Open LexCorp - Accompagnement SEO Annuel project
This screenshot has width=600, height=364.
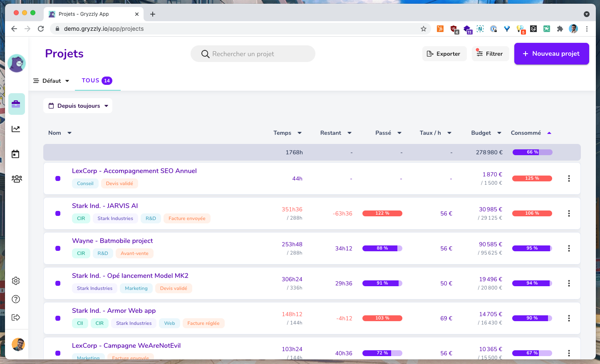coord(134,171)
